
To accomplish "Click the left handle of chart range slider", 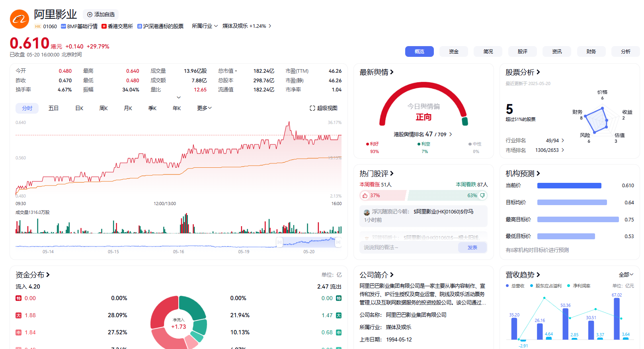I will [279, 242].
